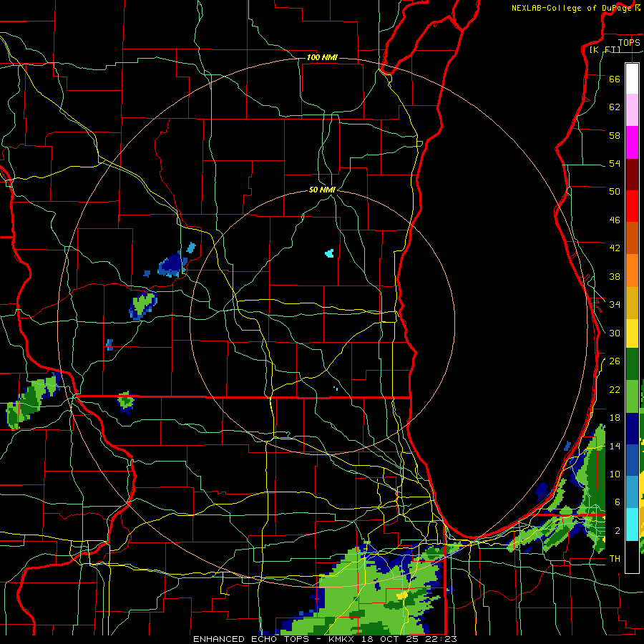This screenshot has width=644, height=644.
Task: Click the "66" value on the scale
Action: (x=615, y=79)
